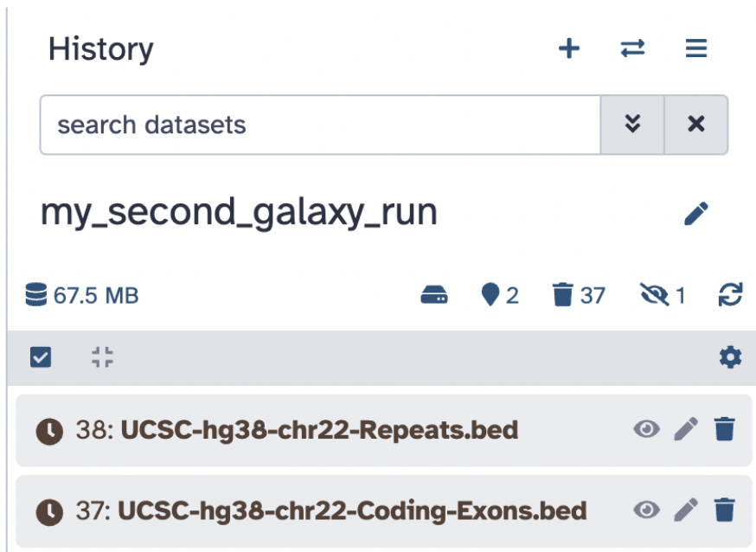Toggle the select all datasets checkbox
Viewport: 756px width, 552px height.
(x=40, y=356)
